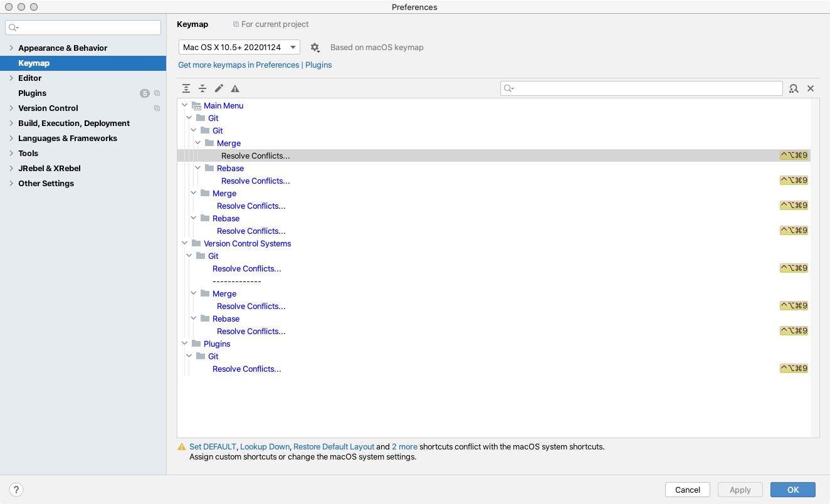Click the keymap tree vertical scrollbar
The height and width of the screenshot is (504, 830).
[x=815, y=268]
